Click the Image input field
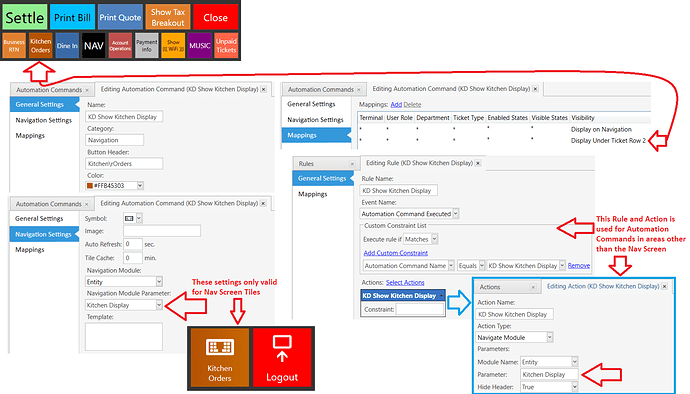Image resolution: width=690 pixels, height=394 pixels. pyautogui.click(x=162, y=231)
